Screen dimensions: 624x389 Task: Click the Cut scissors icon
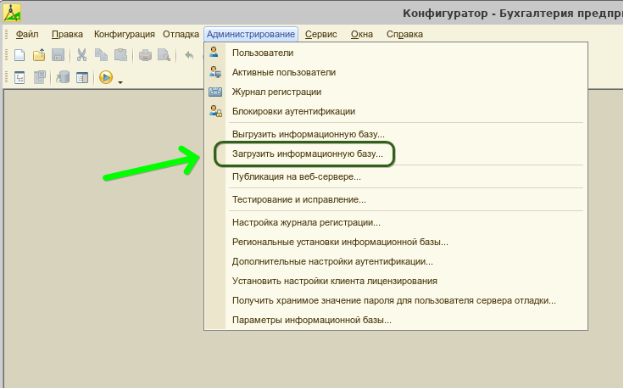(x=82, y=55)
